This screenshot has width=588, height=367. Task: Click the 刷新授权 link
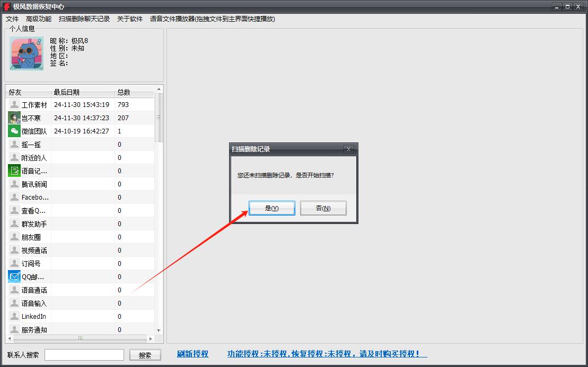[x=192, y=354]
